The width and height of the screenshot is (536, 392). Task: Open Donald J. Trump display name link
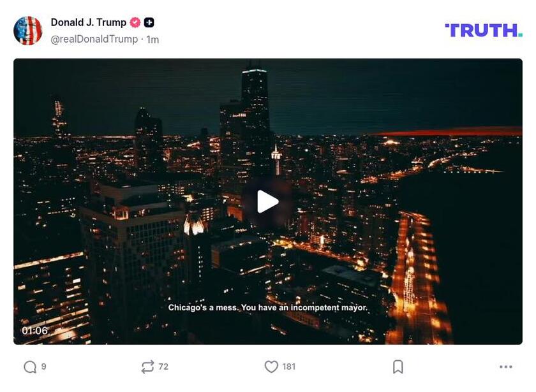point(89,22)
